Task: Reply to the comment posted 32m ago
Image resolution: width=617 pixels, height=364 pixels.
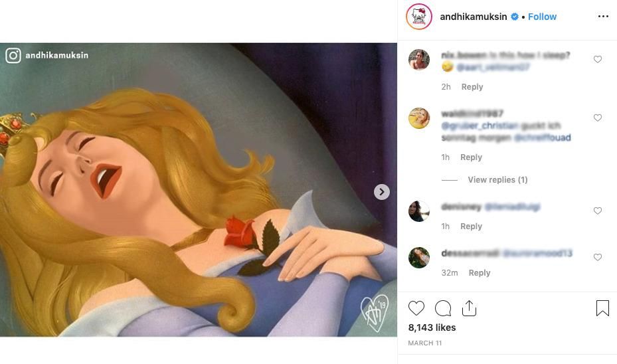Action: click(x=480, y=273)
